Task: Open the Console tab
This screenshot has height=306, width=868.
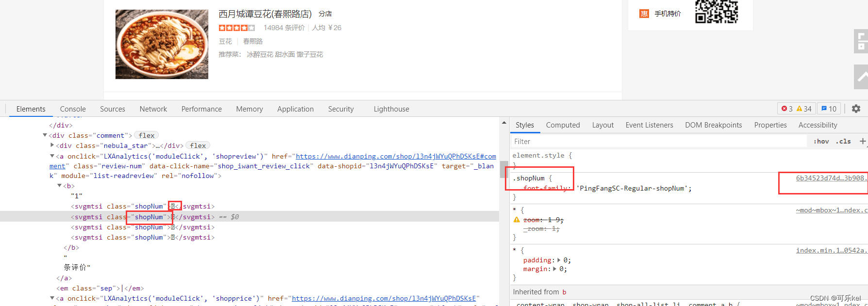Action: (x=73, y=109)
